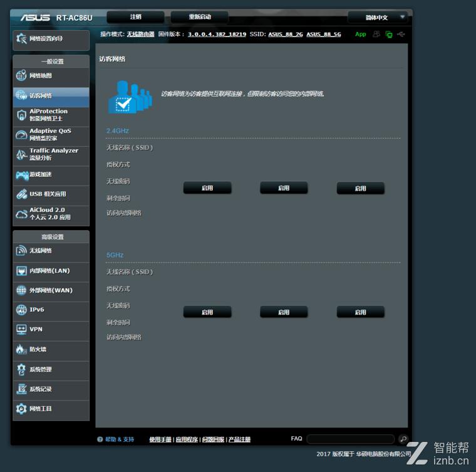Focus the FAQ search input field
This screenshot has height=472, width=476.
click(x=351, y=439)
